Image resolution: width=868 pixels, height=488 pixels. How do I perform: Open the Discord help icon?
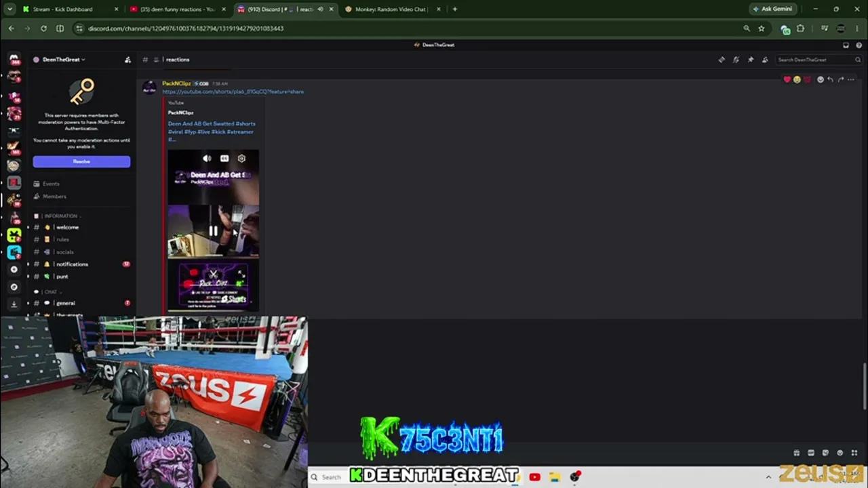coord(859,45)
